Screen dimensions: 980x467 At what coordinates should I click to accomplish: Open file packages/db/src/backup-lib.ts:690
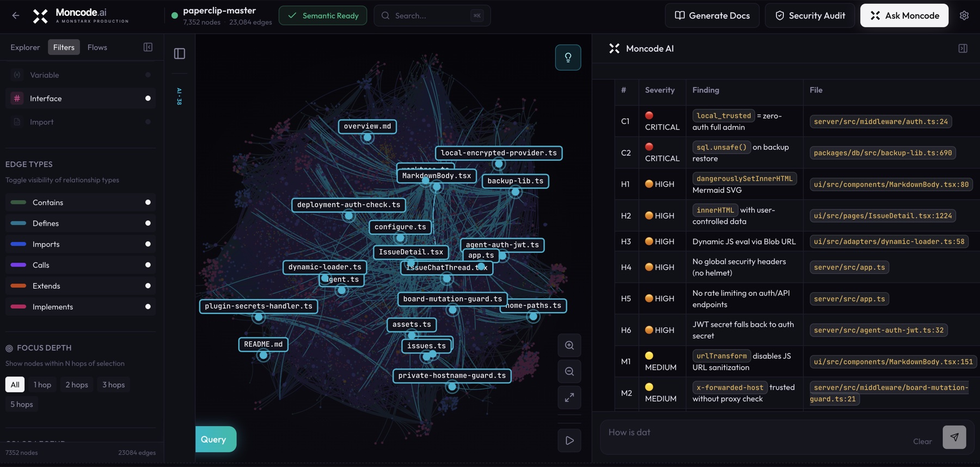coord(883,153)
